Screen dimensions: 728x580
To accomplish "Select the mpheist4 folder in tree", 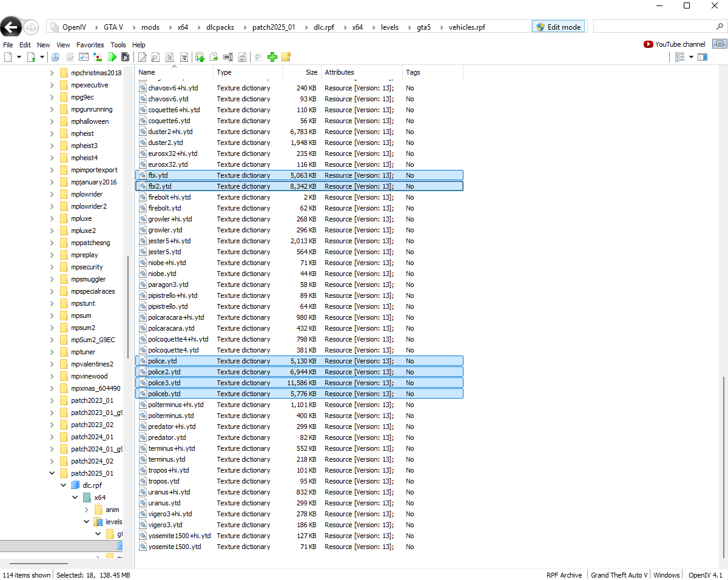I will click(84, 158).
